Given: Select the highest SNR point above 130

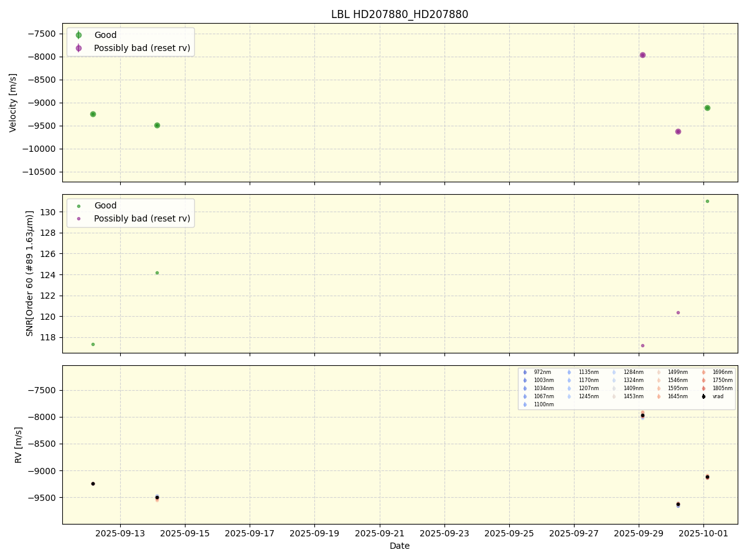Looking at the screenshot, I should pyautogui.click(x=707, y=201).
